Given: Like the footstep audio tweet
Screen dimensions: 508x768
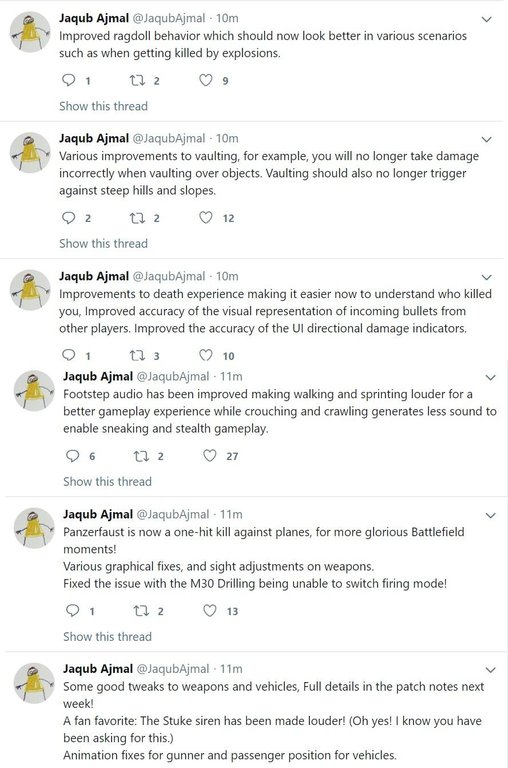Looking at the screenshot, I should (210, 456).
